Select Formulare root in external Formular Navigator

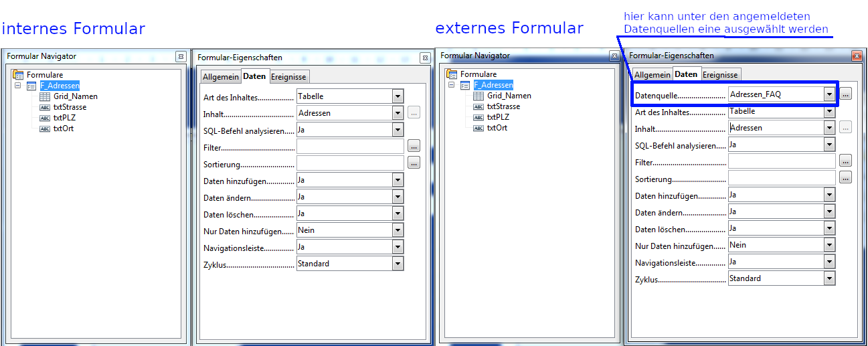tap(479, 74)
